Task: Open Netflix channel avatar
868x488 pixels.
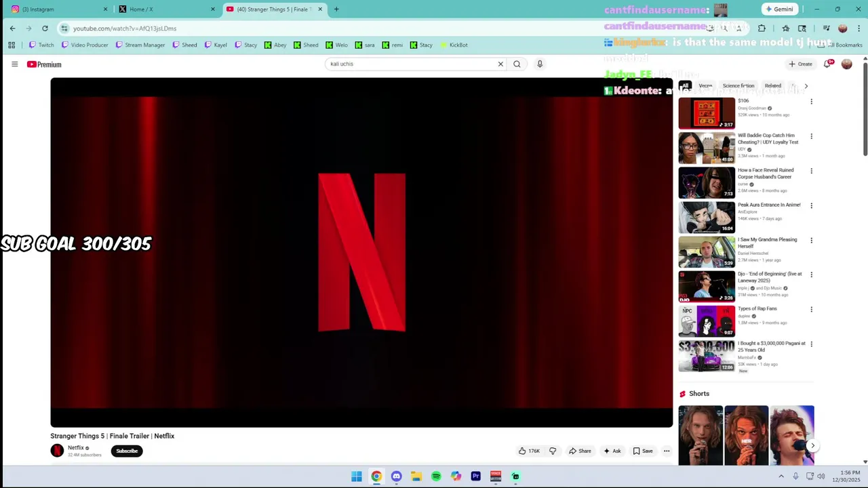Action: pos(57,451)
